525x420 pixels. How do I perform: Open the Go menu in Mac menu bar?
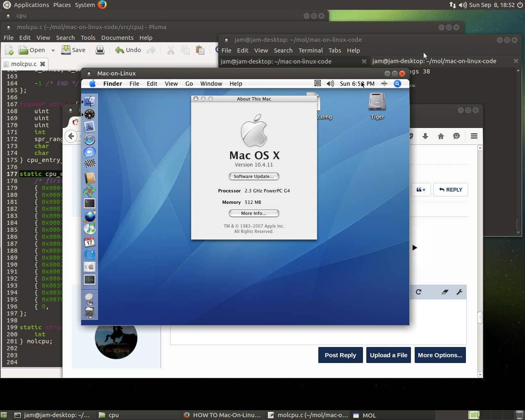(x=189, y=84)
